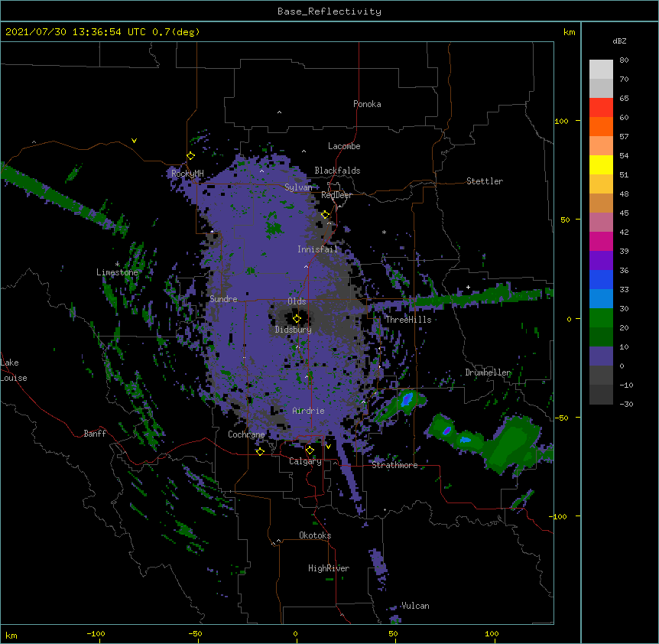659x644 pixels.
Task: Click the yellow v marker northwest of RockyMH
Action: point(134,141)
